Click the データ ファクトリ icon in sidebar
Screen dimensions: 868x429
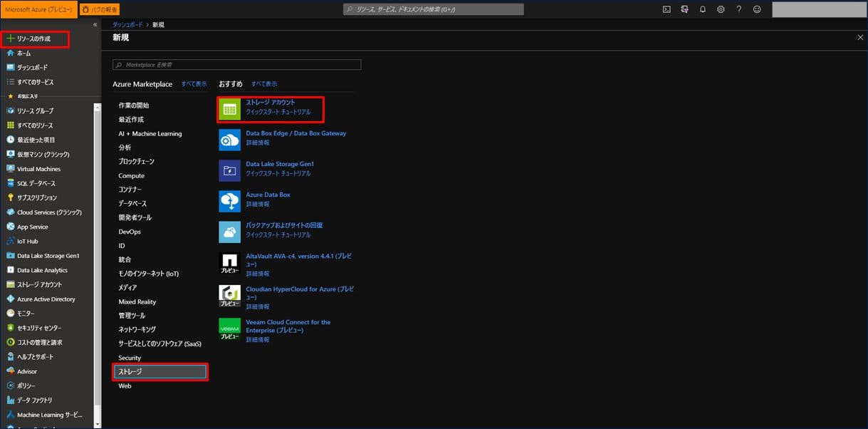tap(11, 400)
